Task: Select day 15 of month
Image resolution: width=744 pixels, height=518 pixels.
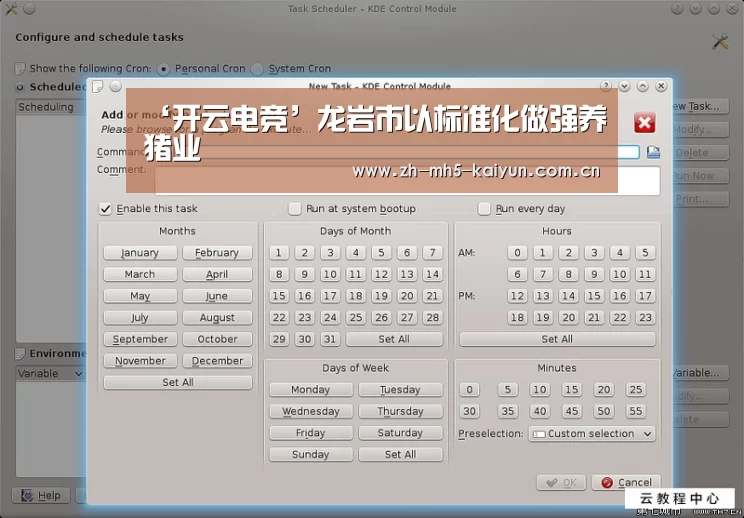Action: point(279,296)
